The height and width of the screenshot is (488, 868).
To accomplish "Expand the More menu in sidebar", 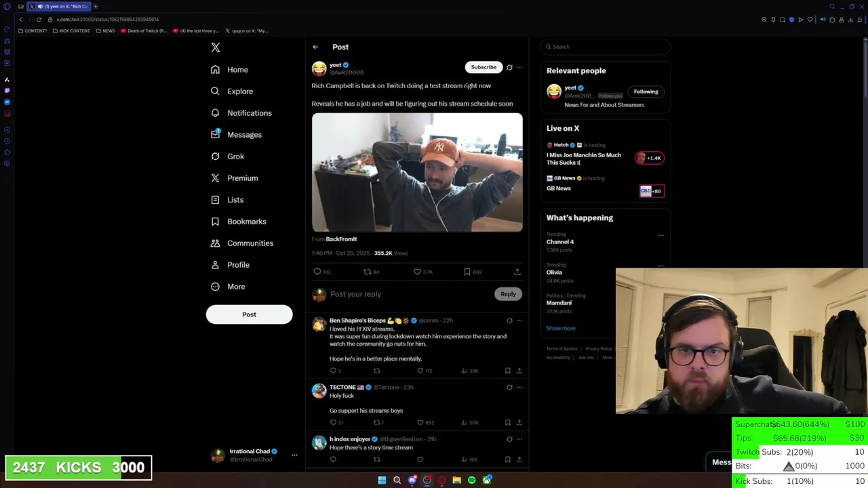I will tap(228, 287).
